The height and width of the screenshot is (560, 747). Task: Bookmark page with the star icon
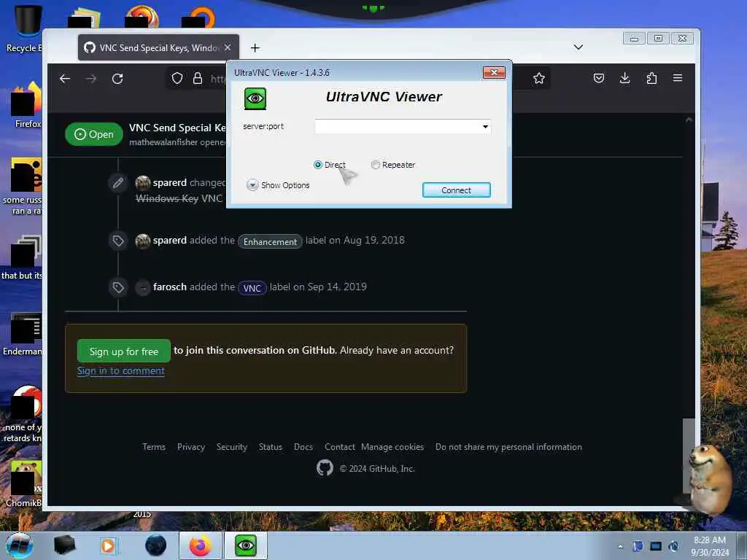pyautogui.click(x=539, y=78)
